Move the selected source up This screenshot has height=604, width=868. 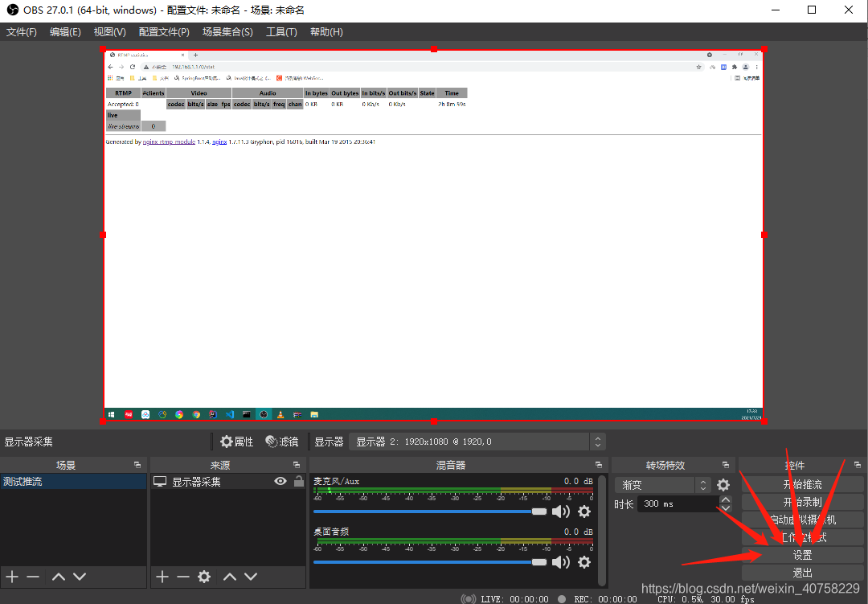tap(230, 577)
